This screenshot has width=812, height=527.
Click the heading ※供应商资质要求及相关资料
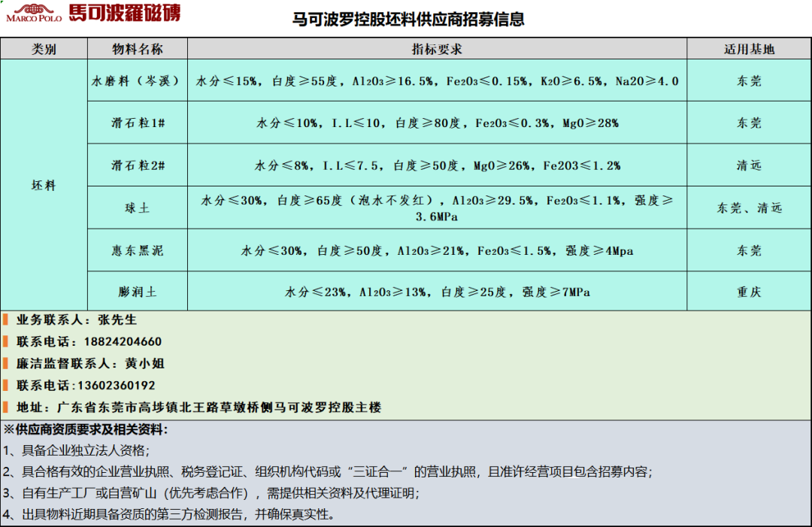click(86, 429)
